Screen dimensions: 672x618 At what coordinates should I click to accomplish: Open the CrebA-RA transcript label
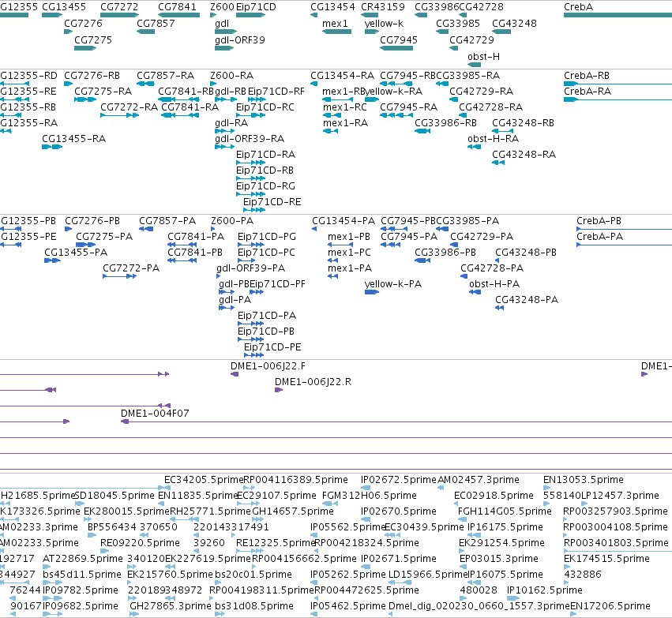point(588,92)
